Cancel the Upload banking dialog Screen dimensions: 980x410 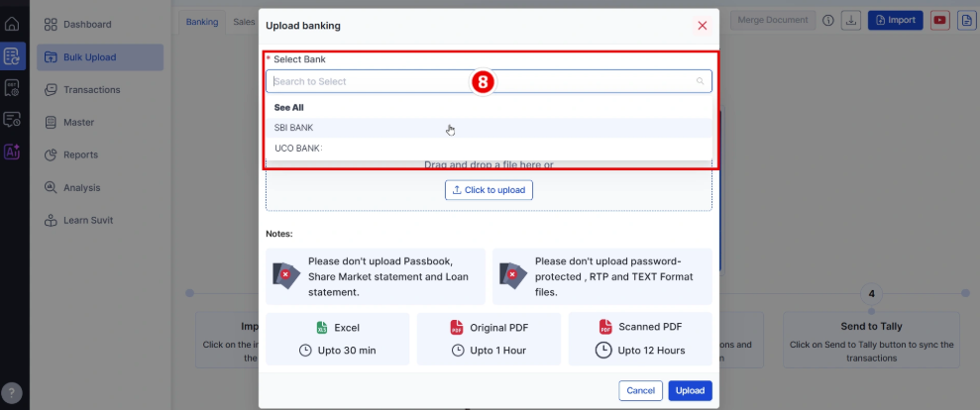640,390
